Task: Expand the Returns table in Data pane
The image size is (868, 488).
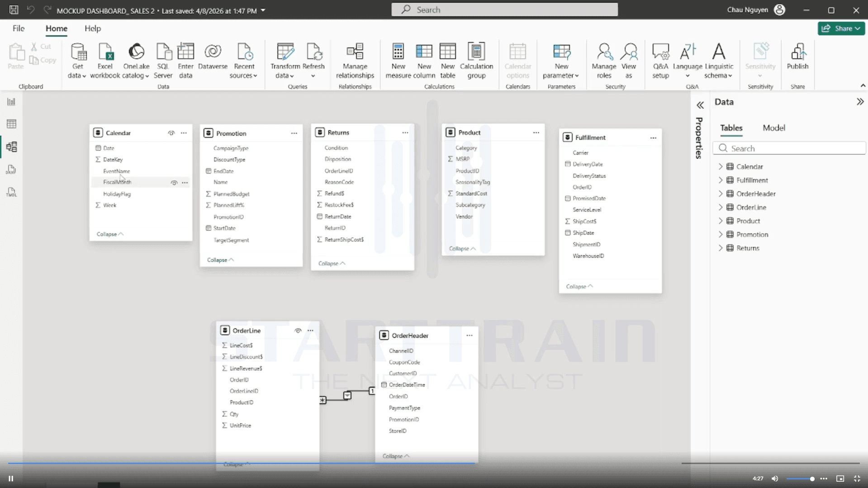Action: click(x=721, y=248)
